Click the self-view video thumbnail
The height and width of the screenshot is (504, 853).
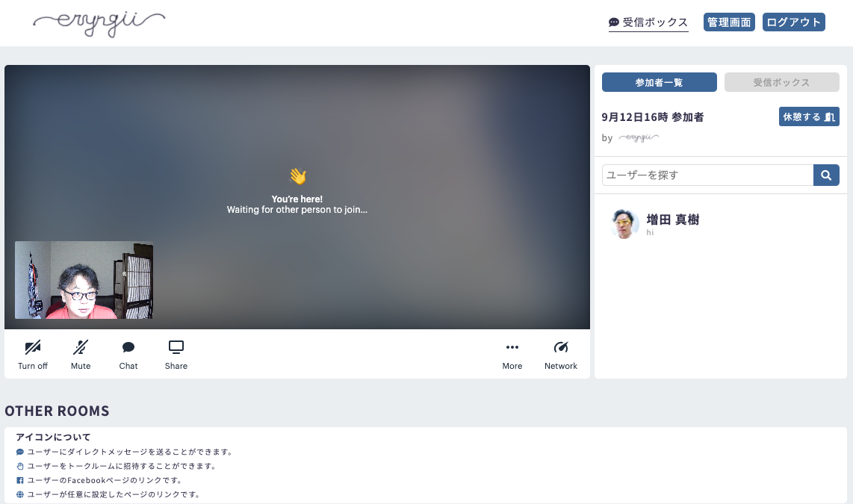click(x=84, y=280)
